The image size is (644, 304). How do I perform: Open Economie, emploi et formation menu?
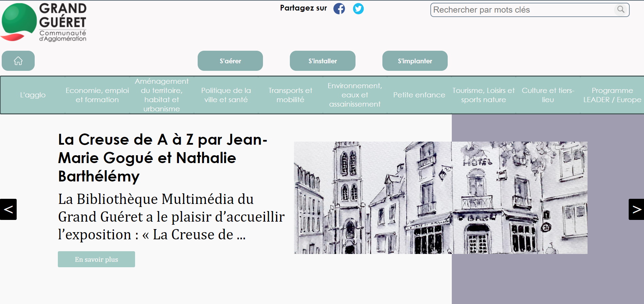tap(97, 95)
